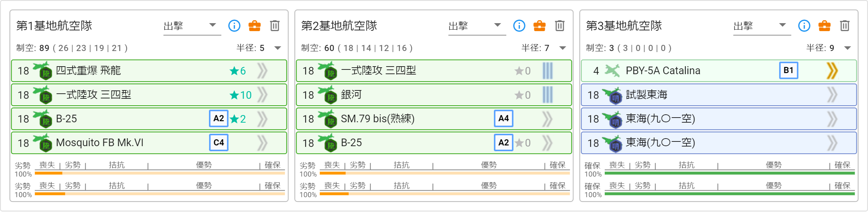This screenshot has width=868, height=212.
Task: Click aircraft icon of 試製東海
Action: (x=612, y=95)
